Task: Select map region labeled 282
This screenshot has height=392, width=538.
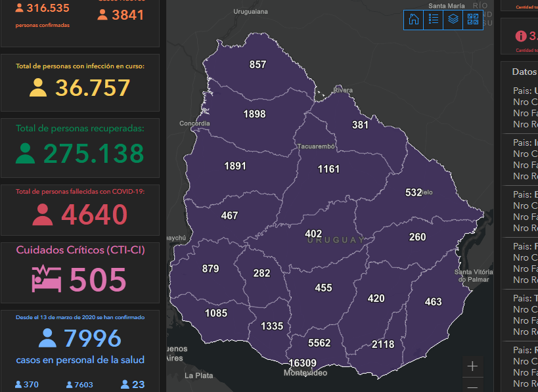Action: 262,273
